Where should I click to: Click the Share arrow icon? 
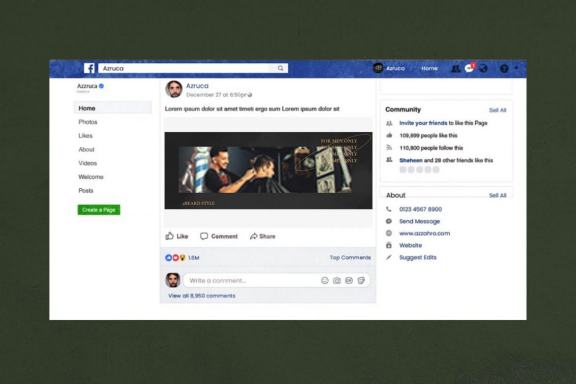[x=253, y=236]
